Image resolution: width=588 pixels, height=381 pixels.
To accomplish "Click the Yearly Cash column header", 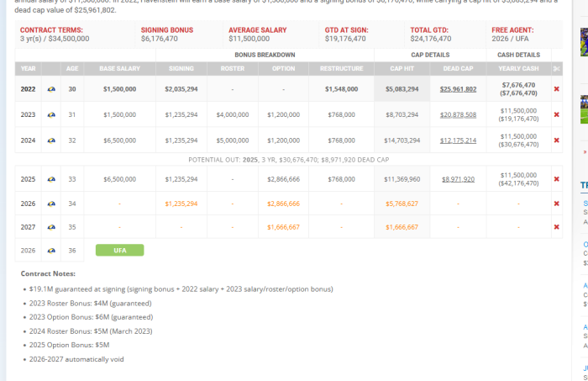I will point(518,67).
